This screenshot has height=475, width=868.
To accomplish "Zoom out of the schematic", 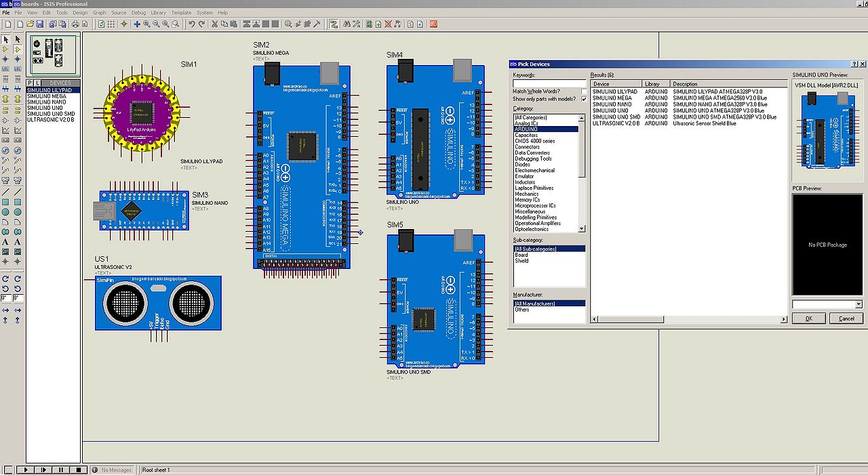I will (156, 24).
